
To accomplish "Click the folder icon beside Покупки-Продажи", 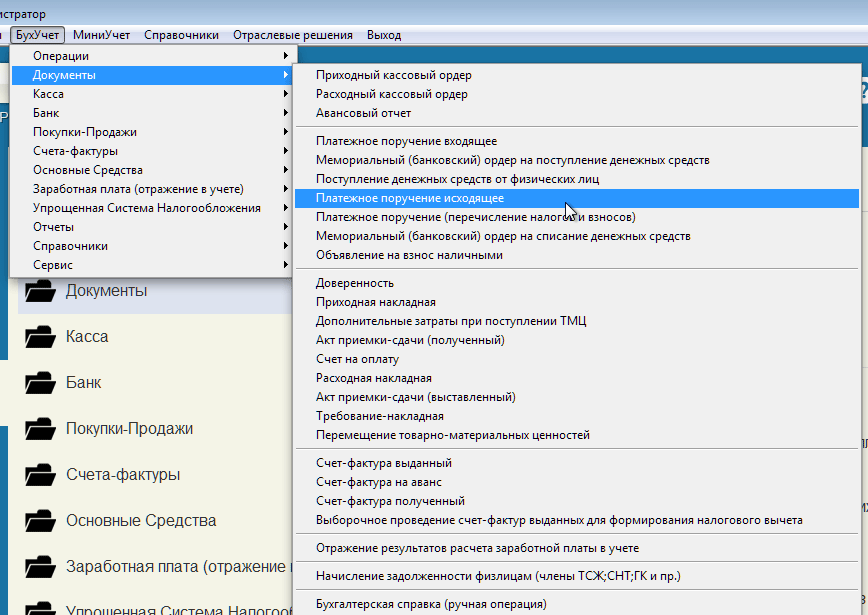I will 40,428.
